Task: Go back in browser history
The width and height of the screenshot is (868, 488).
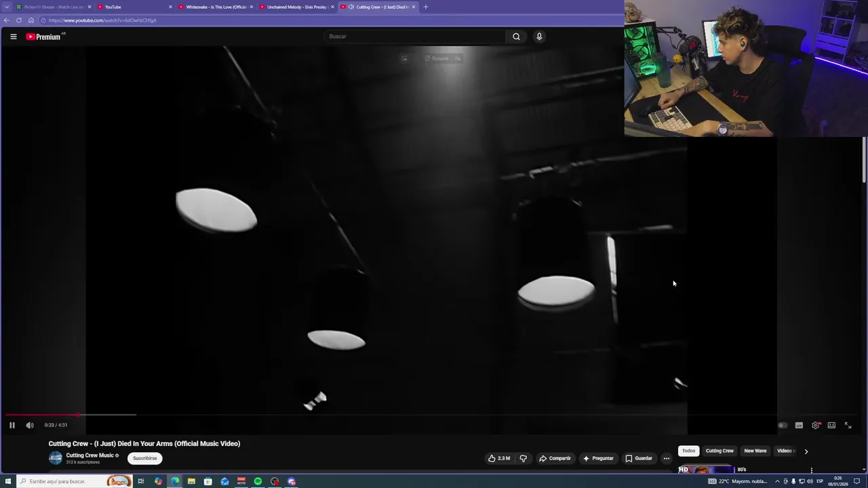Action: point(7,20)
